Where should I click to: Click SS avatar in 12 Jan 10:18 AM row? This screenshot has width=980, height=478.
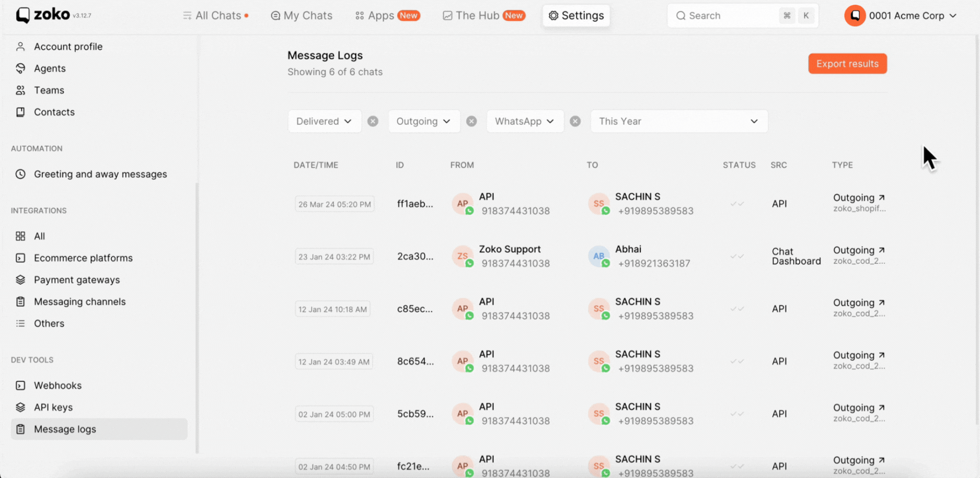point(599,309)
